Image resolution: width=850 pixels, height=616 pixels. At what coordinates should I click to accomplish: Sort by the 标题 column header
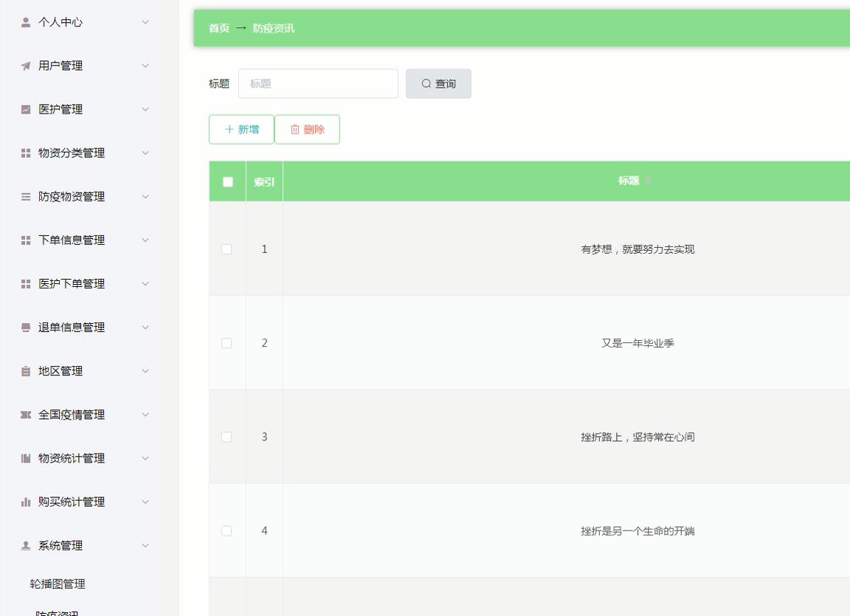(x=629, y=181)
